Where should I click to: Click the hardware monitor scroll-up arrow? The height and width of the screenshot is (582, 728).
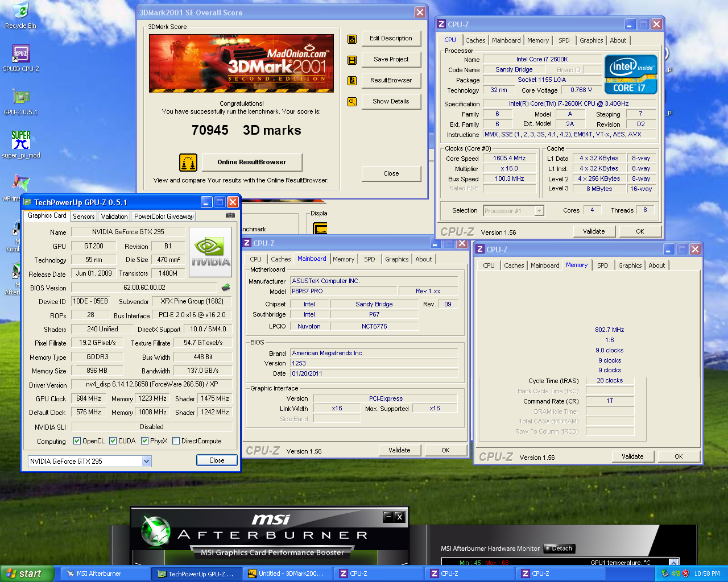pyautogui.click(x=674, y=563)
